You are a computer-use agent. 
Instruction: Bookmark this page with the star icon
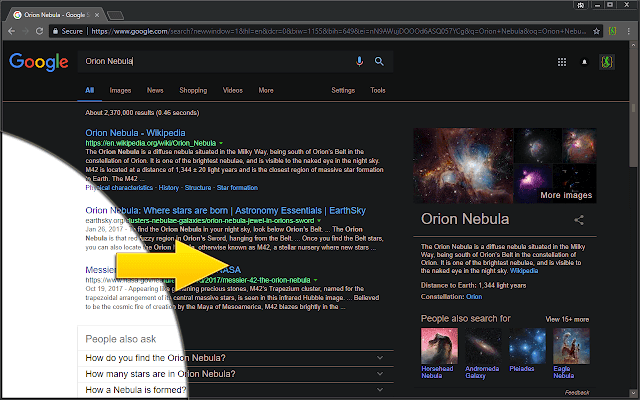tap(596, 31)
